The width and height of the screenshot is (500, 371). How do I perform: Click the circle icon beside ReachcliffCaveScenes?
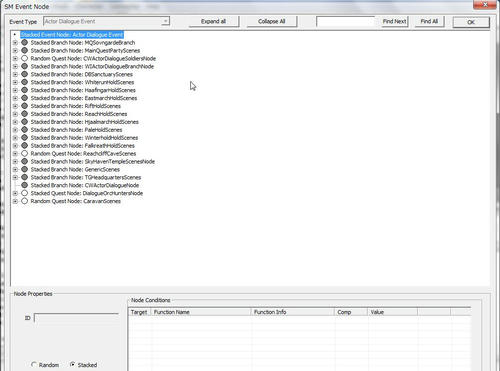tap(24, 154)
